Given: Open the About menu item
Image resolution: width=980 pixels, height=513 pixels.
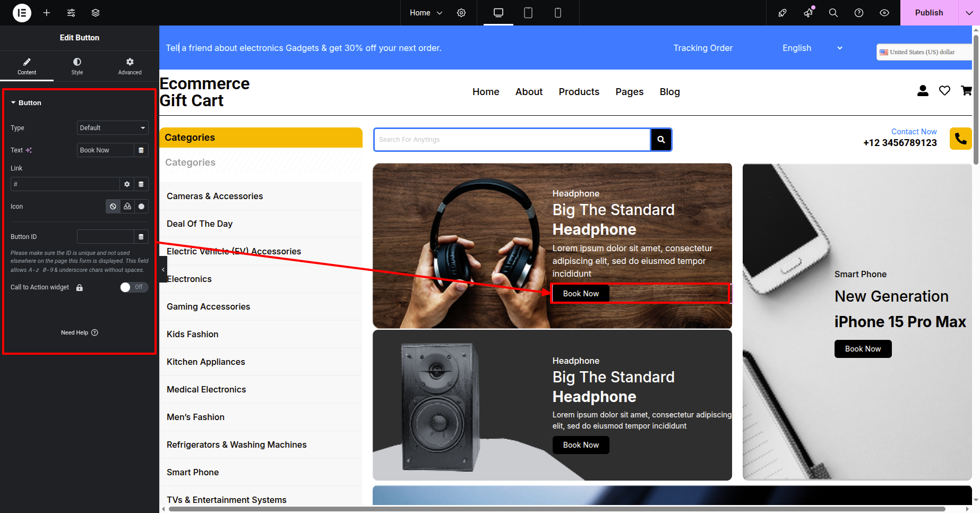Looking at the screenshot, I should (x=529, y=92).
